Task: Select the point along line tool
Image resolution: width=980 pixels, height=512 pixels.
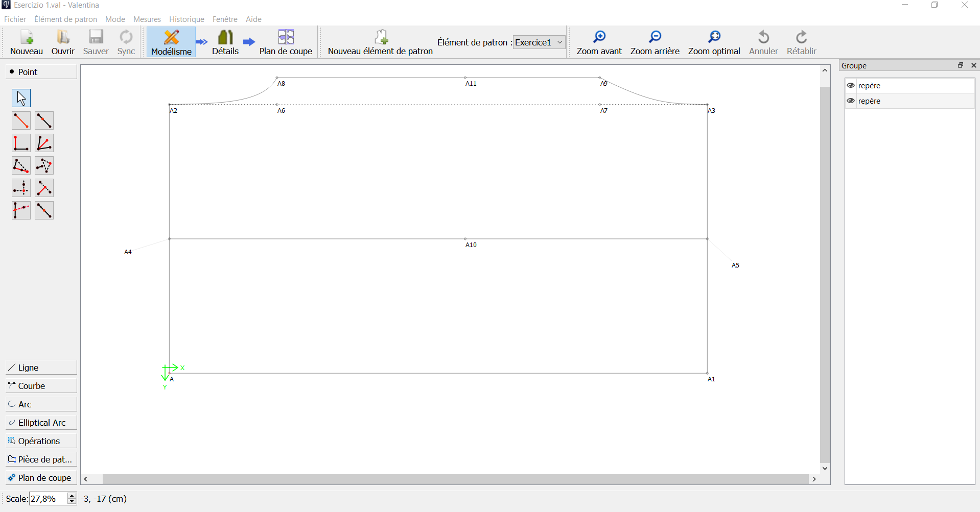Action: 44,120
